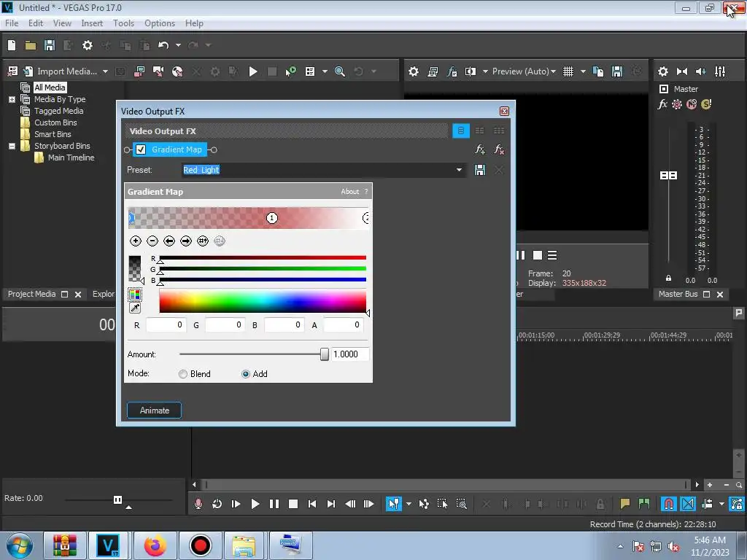Switch FX dialog to single-column view

tap(461, 131)
